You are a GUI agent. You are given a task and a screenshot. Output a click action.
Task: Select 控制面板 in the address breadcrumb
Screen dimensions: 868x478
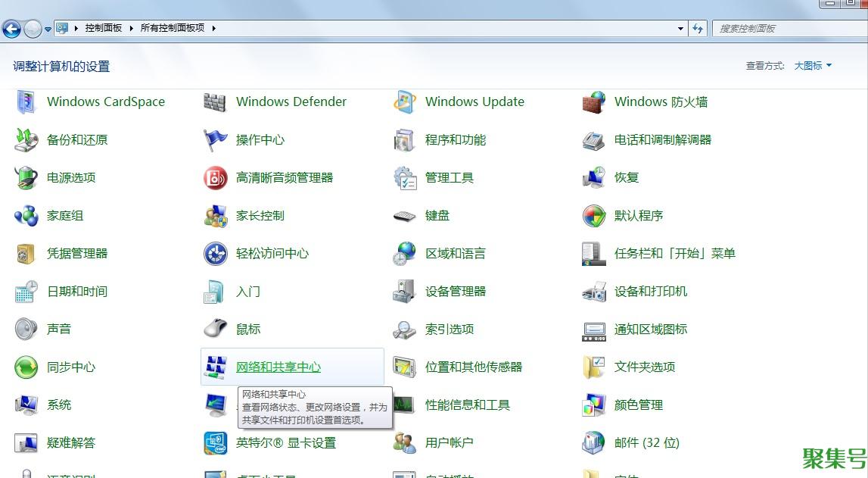(103, 28)
